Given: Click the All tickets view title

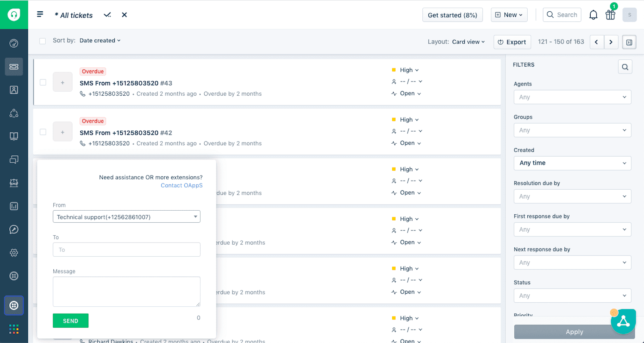Looking at the screenshot, I should pyautogui.click(x=74, y=15).
